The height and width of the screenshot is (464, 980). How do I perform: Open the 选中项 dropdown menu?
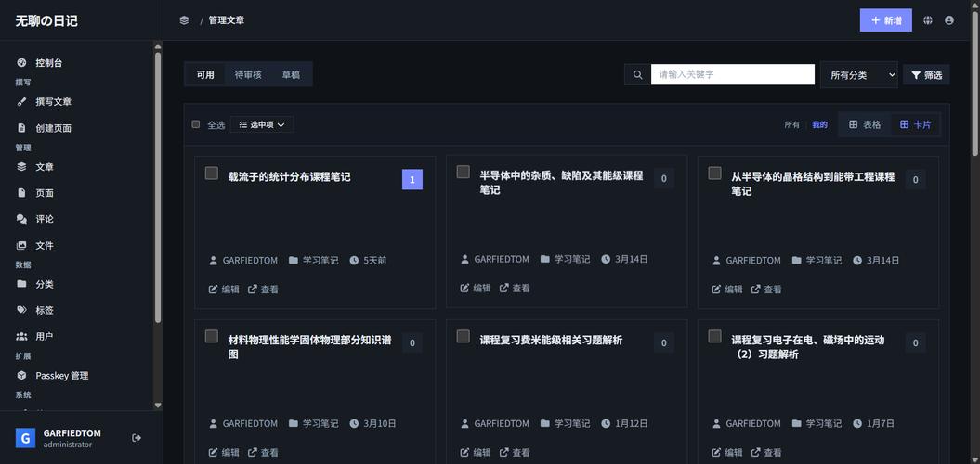point(262,124)
